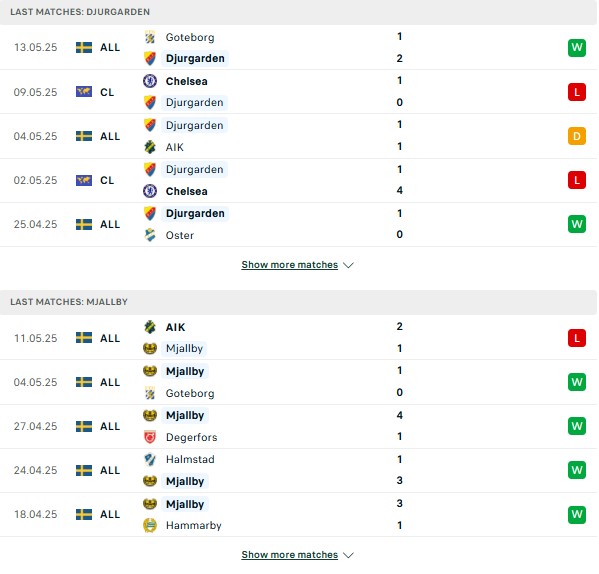
Task: Click the Oster crest in the 25.04.25 match
Action: click(x=150, y=235)
